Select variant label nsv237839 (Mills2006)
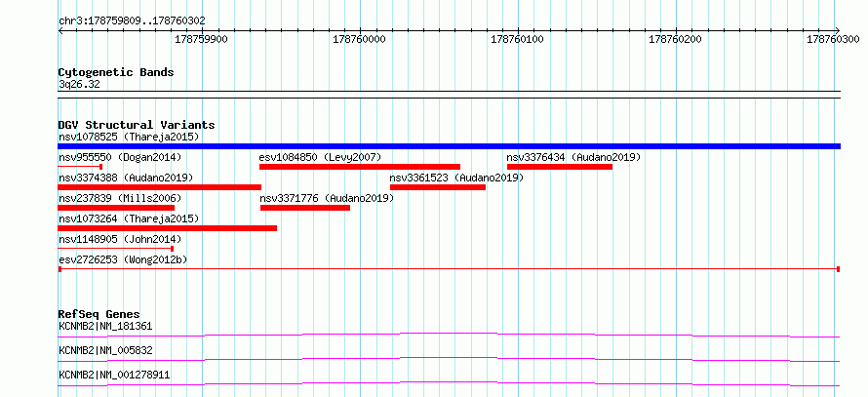Screen dimensions: 868x397 click(120, 198)
